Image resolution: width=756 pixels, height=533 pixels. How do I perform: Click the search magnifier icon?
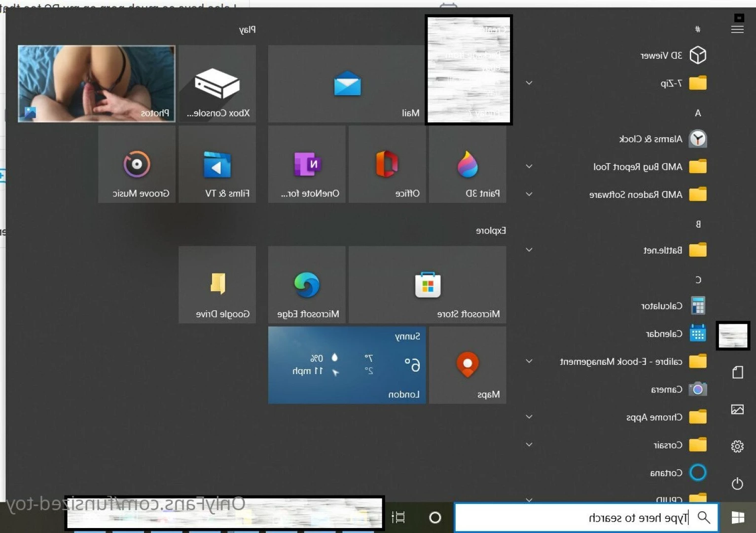(704, 517)
